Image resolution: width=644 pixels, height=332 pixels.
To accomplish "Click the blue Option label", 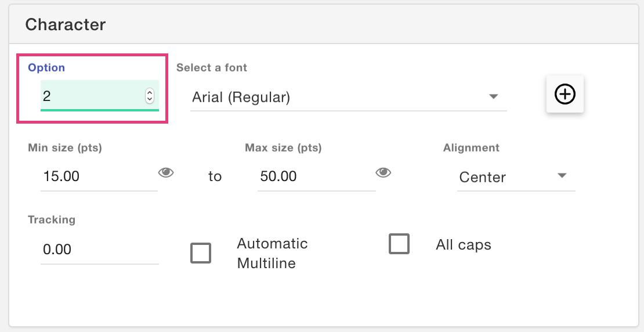I will 46,67.
